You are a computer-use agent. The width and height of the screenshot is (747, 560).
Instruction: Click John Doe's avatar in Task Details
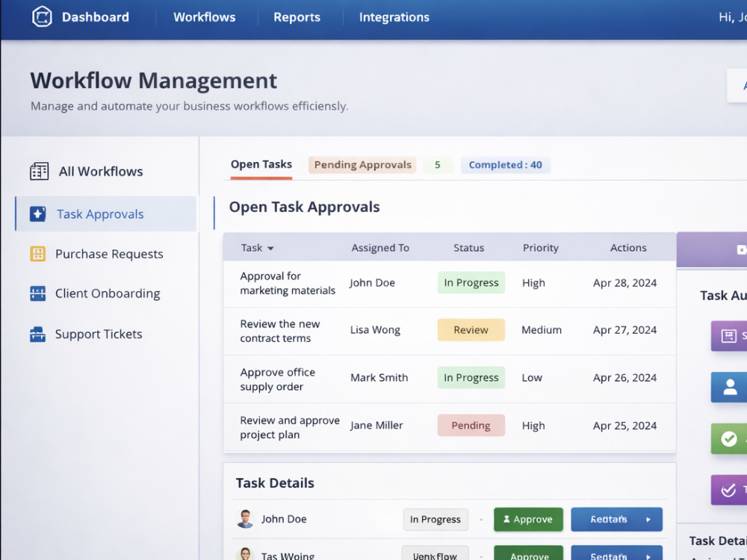click(x=245, y=519)
